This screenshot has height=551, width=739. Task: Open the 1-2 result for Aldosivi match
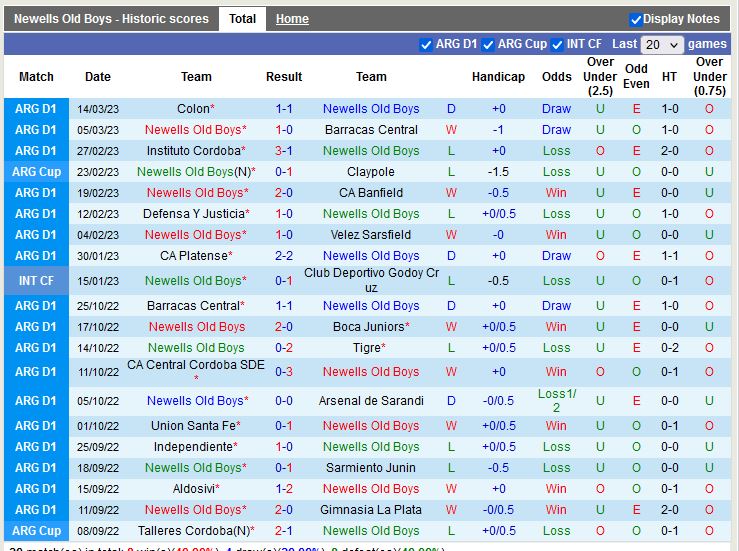click(284, 489)
